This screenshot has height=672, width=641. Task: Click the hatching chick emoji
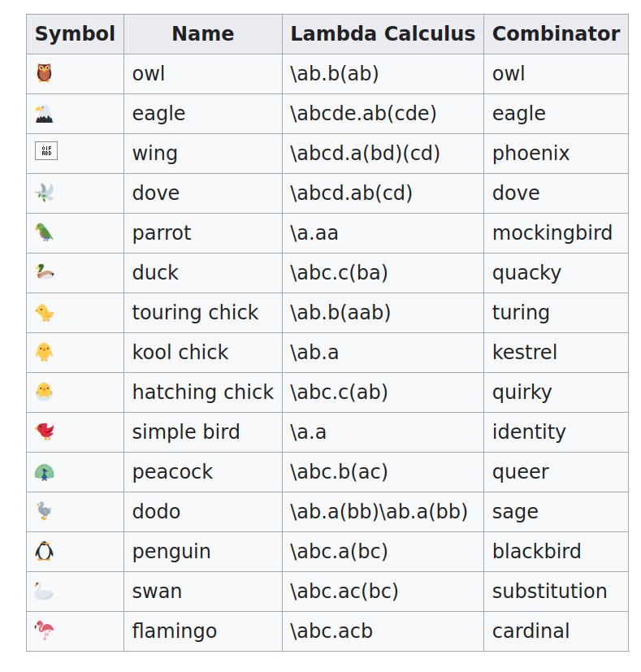click(x=44, y=392)
